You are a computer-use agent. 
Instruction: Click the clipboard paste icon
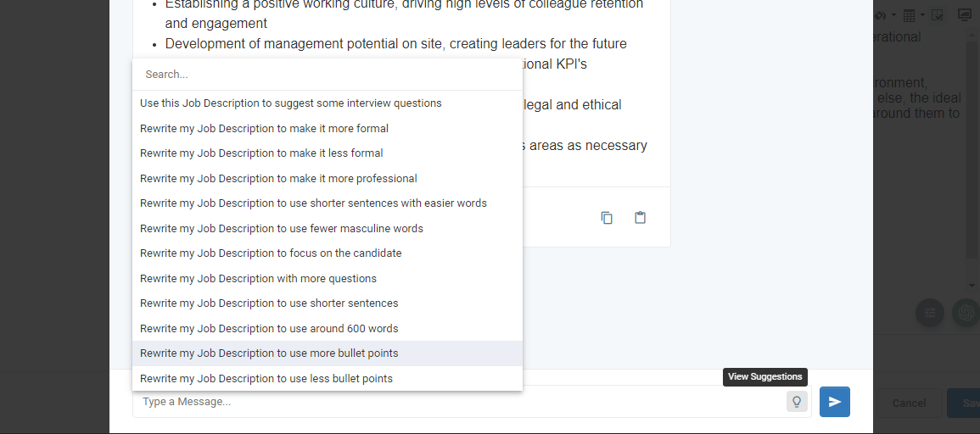coord(640,217)
